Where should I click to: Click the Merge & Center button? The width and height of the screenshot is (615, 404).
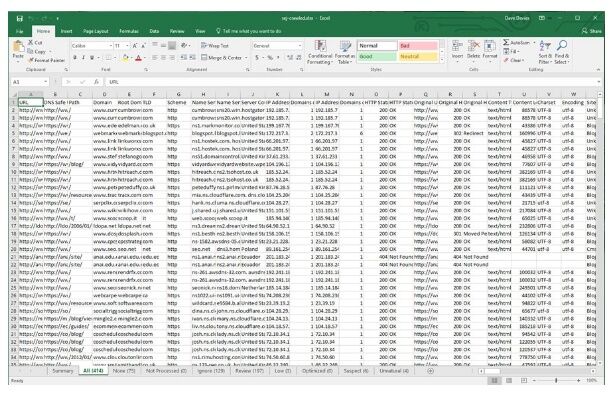click(x=224, y=58)
